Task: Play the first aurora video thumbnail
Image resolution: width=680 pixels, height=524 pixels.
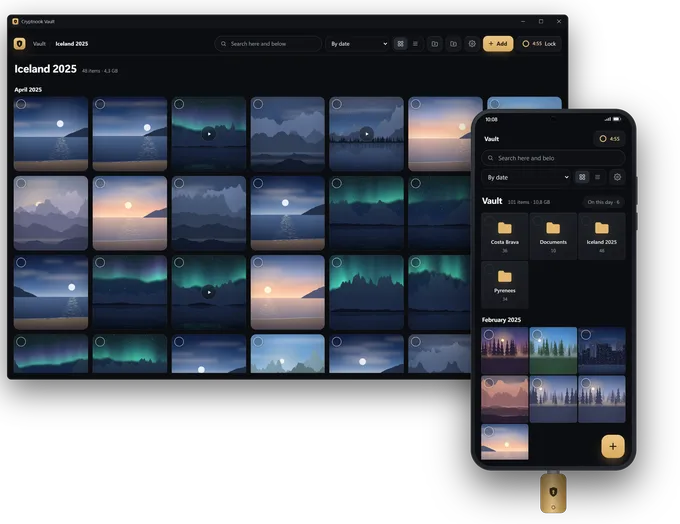Action: 209,134
